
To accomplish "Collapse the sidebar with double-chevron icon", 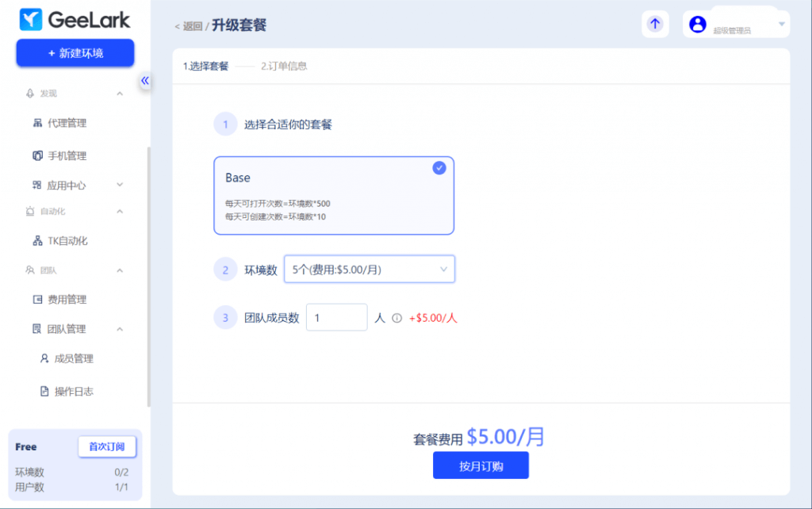I will click(x=145, y=80).
